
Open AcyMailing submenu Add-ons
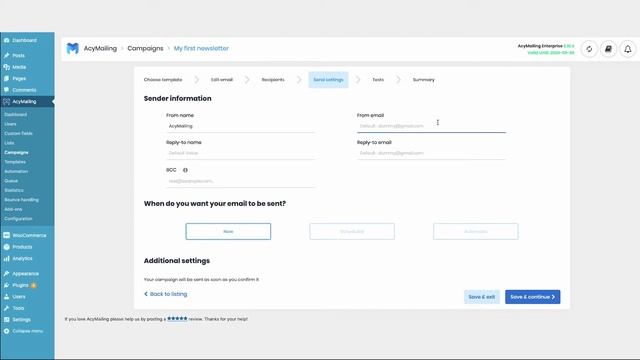pyautogui.click(x=13, y=209)
